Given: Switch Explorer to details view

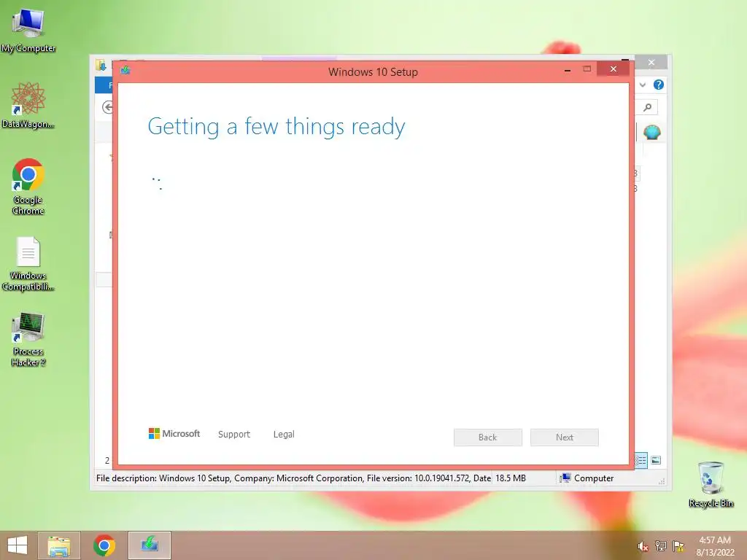Looking at the screenshot, I should [x=641, y=460].
